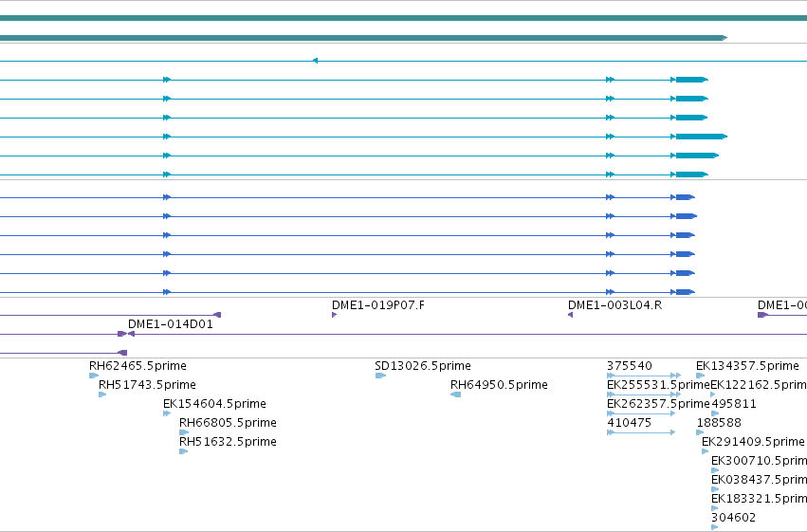The height and width of the screenshot is (532, 807).
Task: Open the RH62465.5prime EST label
Action: pos(138,366)
